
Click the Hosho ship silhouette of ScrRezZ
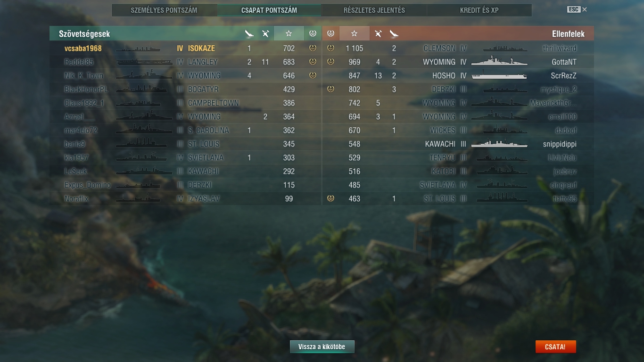pos(499,75)
